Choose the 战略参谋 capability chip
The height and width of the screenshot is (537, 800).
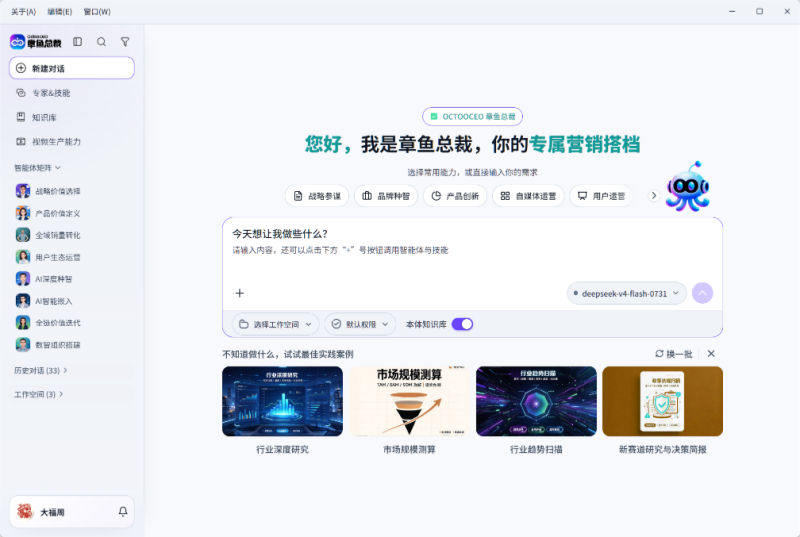click(x=317, y=196)
